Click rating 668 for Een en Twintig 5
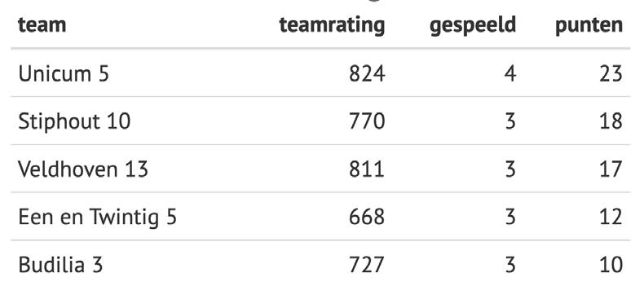The image size is (644, 308). (x=367, y=217)
